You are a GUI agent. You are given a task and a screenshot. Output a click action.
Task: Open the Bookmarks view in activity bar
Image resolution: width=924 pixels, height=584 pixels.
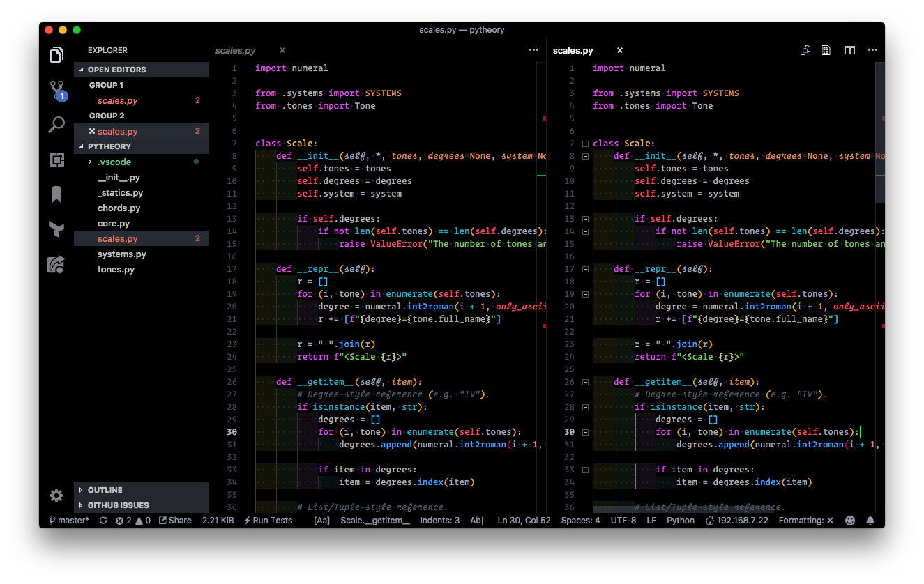pos(56,194)
